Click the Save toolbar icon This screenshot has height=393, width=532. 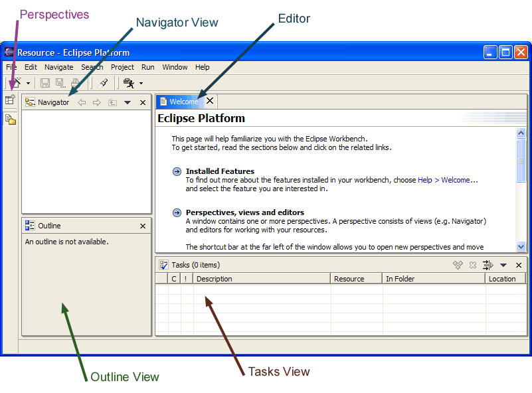click(x=45, y=83)
